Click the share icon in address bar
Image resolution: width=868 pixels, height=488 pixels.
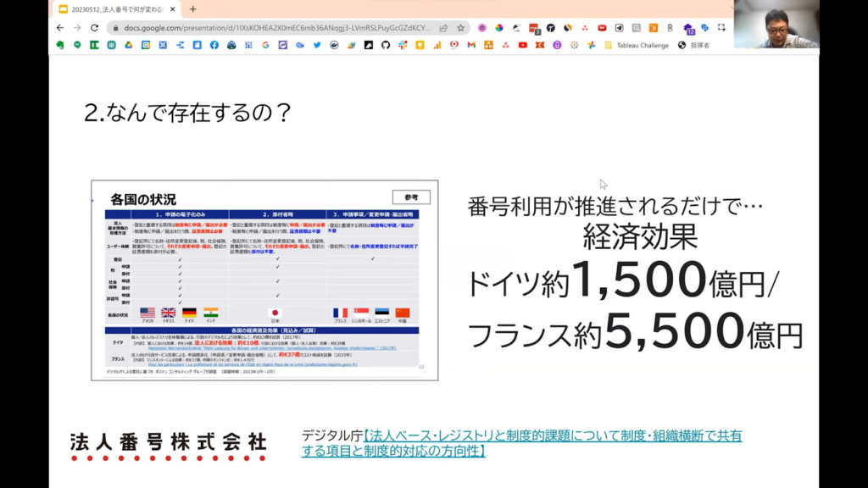point(443,27)
